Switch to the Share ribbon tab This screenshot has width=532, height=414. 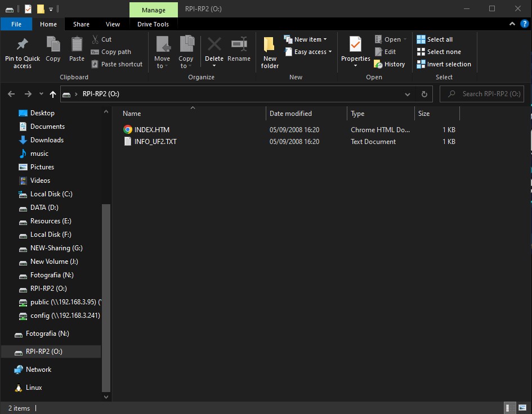(x=82, y=24)
